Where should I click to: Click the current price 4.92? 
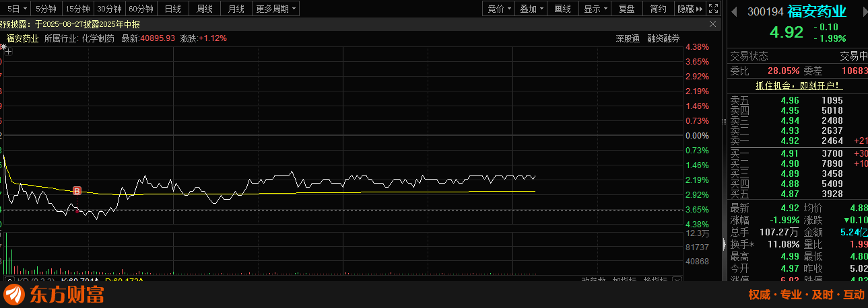(x=787, y=33)
